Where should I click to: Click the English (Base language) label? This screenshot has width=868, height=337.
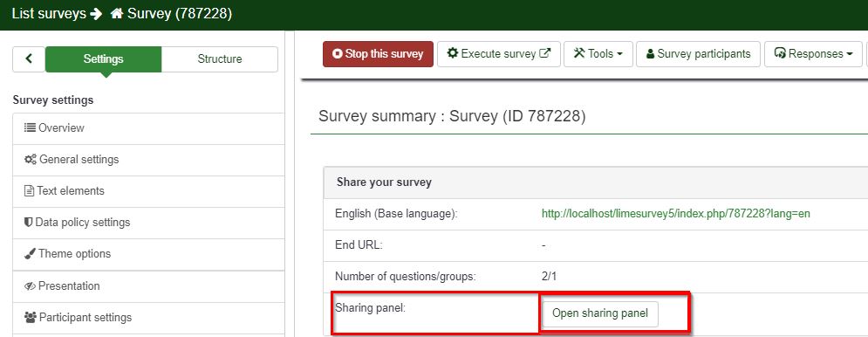396,213
